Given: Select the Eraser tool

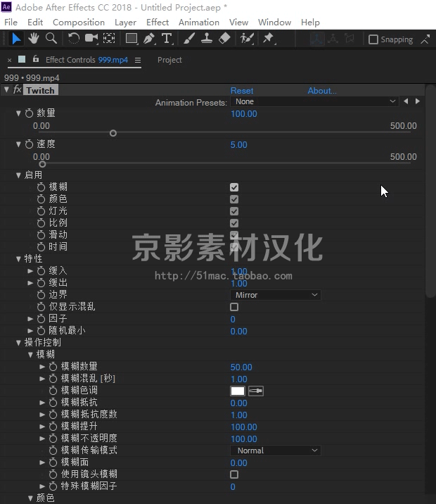Looking at the screenshot, I should [x=224, y=39].
